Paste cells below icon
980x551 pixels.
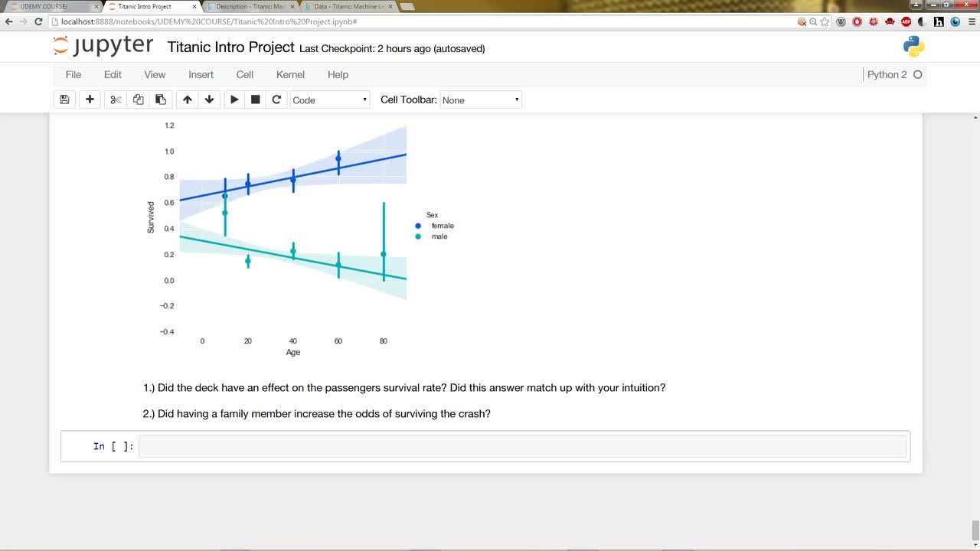(160, 99)
